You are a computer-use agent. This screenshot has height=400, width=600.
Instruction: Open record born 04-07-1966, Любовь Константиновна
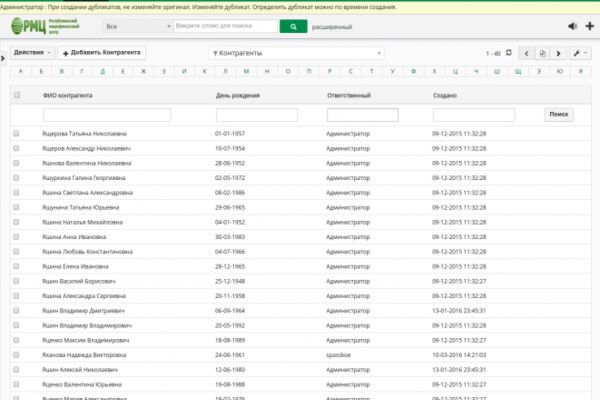point(88,252)
